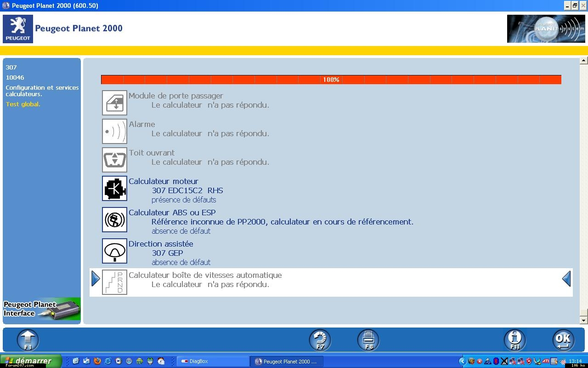588x368 pixels.
Task: Click the F7 refresh button
Action: point(320,341)
